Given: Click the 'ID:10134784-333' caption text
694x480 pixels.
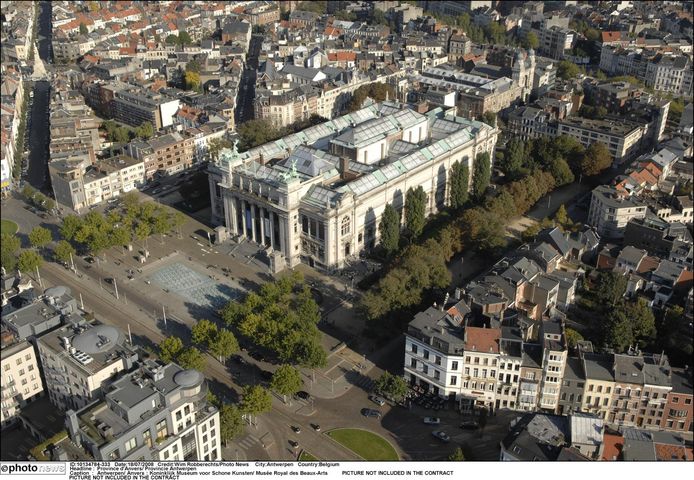Looking at the screenshot, I should pyautogui.click(x=90, y=465).
